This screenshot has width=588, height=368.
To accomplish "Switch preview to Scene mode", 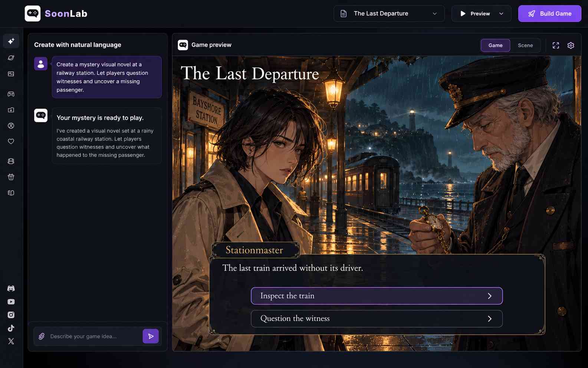I will click(525, 45).
